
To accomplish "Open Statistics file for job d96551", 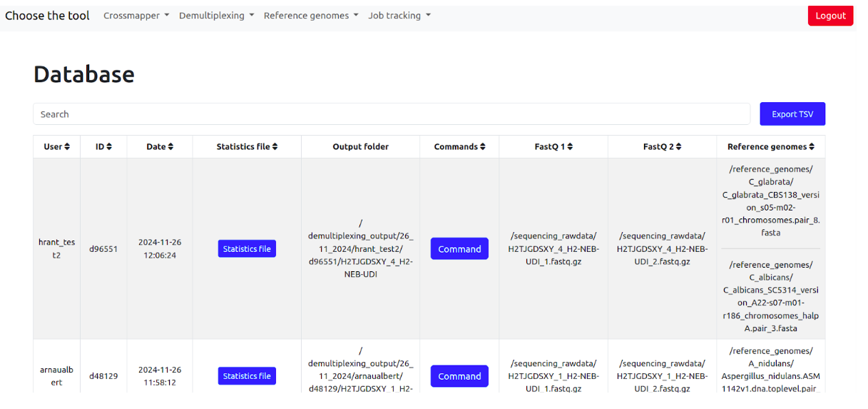I will coord(247,249).
